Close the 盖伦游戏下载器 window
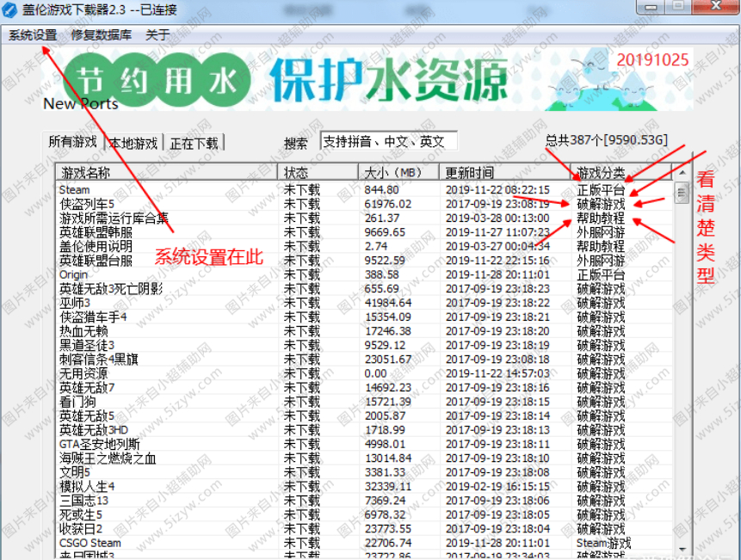741x560 pixels. click(x=716, y=6)
